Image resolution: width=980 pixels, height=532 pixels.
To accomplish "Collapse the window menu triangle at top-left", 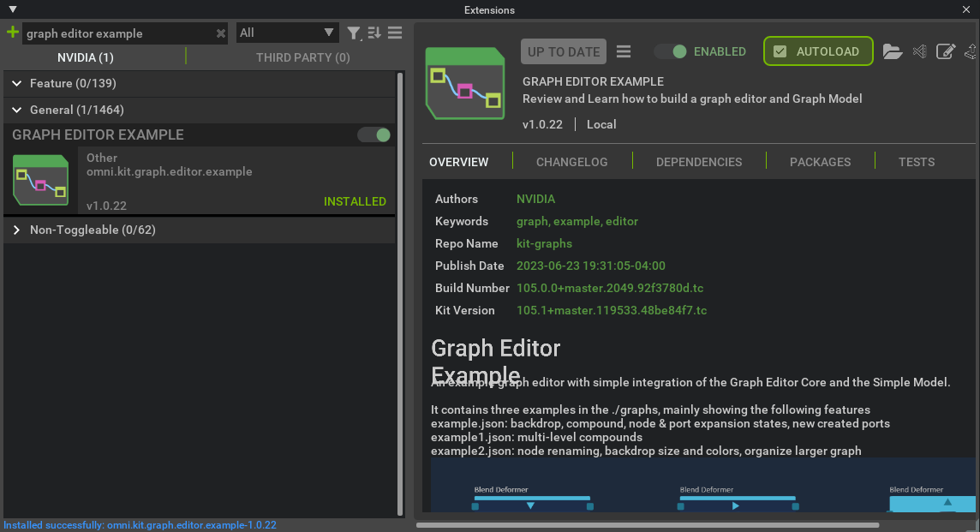I will pos(13,9).
